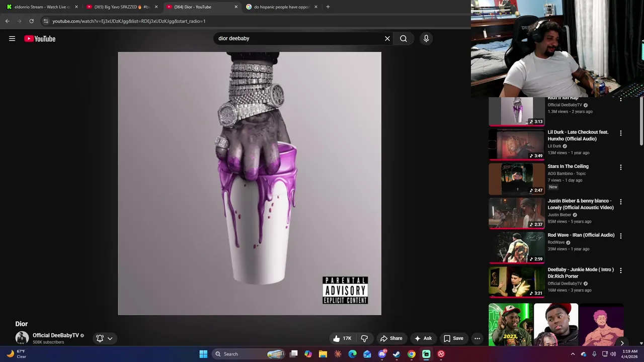
Task: Share the Dior video
Action: coord(391,338)
